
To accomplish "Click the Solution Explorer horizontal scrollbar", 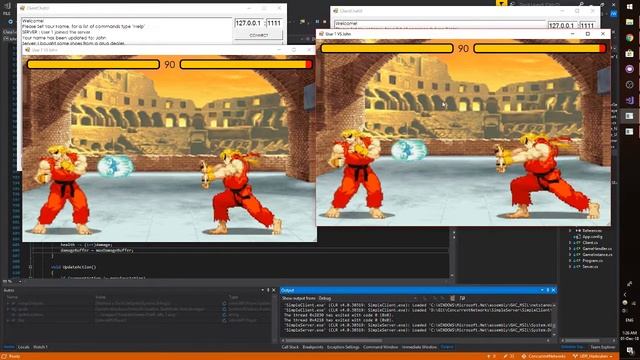I will [x=588, y=340].
